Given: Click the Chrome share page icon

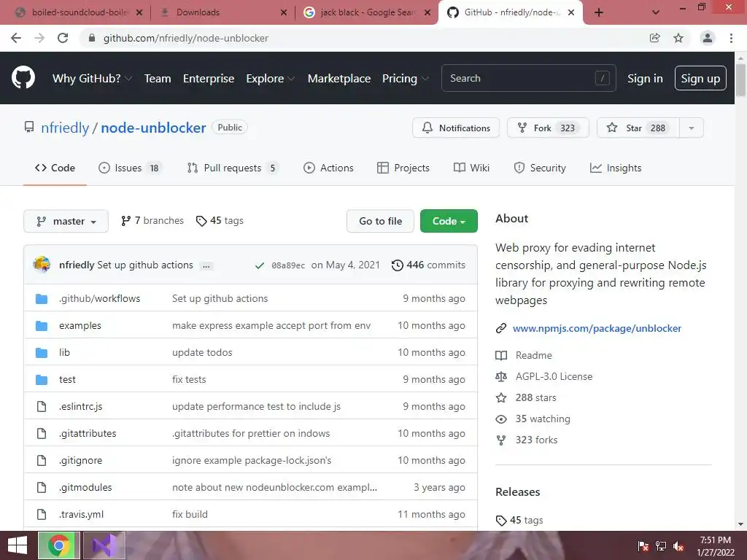Looking at the screenshot, I should 655,38.
